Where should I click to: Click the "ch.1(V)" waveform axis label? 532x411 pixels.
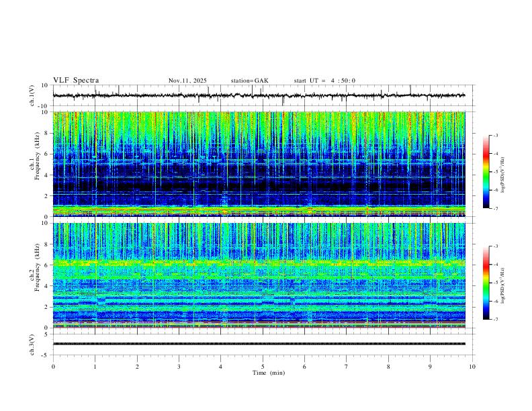[32, 95]
